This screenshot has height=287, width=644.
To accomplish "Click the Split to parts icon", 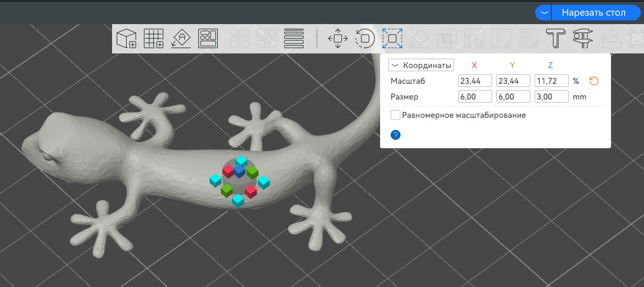I will click(x=267, y=38).
